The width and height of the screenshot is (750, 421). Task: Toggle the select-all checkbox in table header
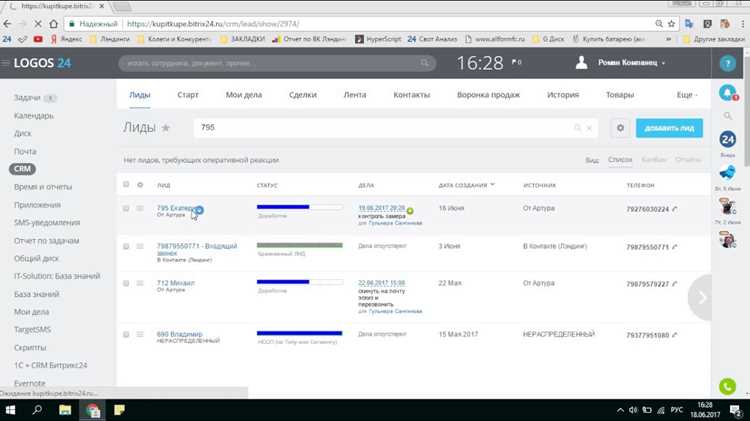(x=126, y=184)
